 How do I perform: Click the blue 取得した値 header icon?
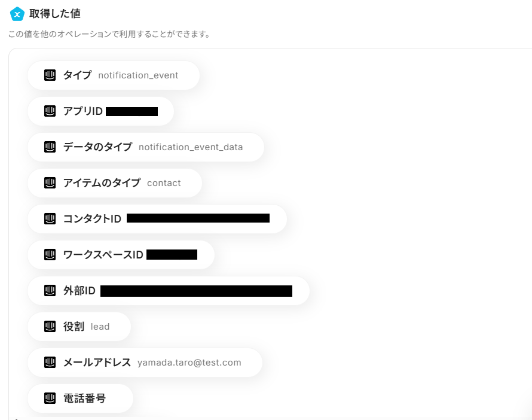pos(17,14)
